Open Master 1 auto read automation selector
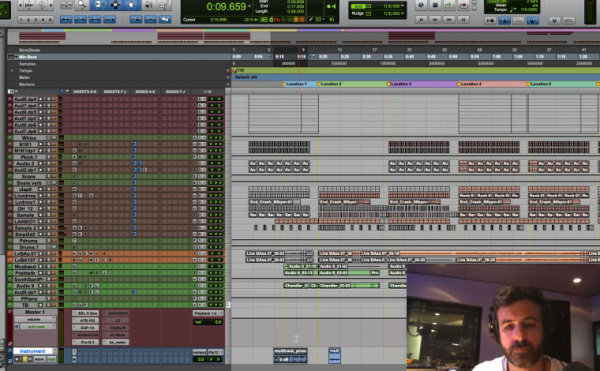600x371 pixels. (x=38, y=327)
